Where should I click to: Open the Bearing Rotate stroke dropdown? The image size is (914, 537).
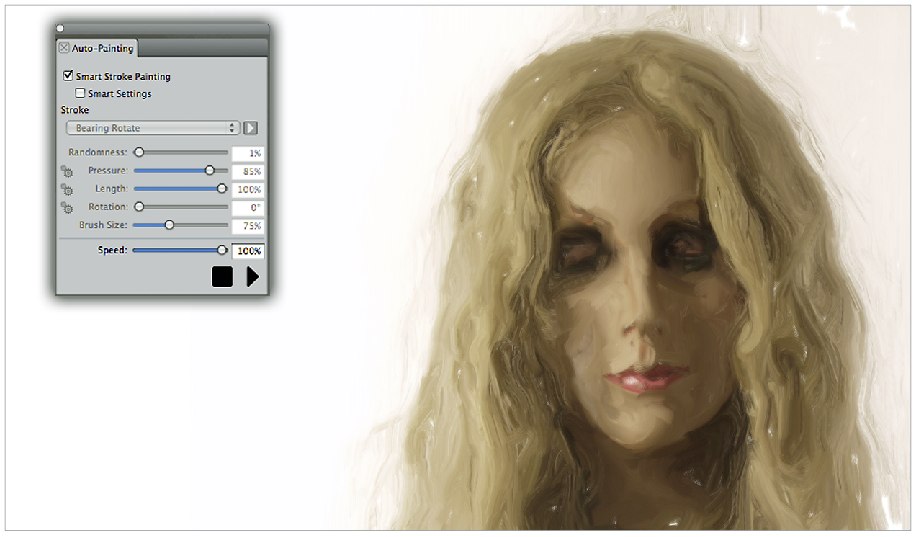tap(153, 128)
